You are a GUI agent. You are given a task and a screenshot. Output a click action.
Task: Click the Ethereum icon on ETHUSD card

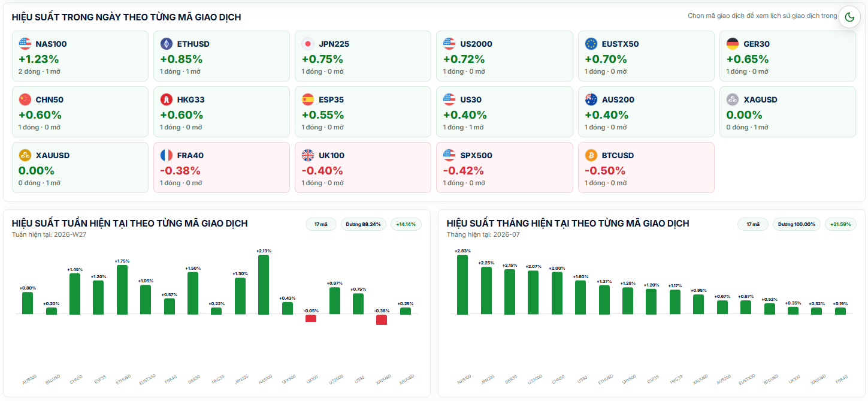click(166, 44)
